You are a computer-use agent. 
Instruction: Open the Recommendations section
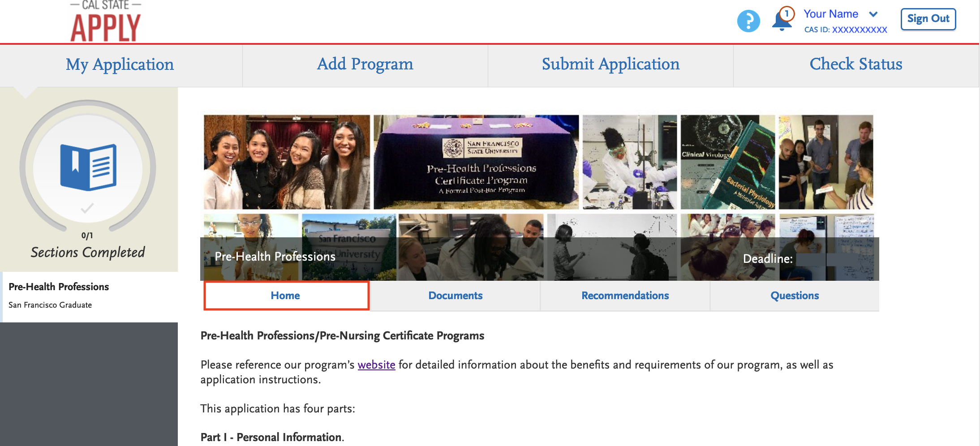[x=625, y=296]
